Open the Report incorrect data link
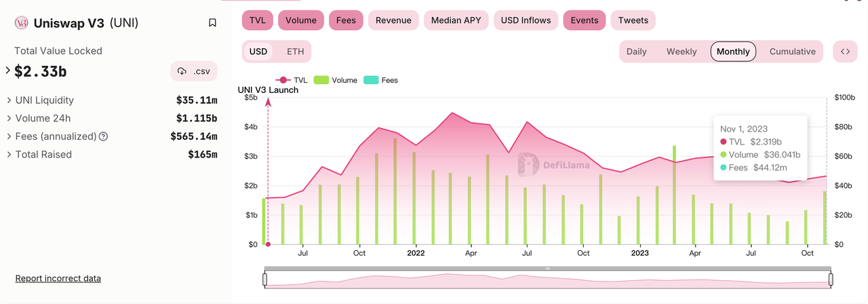 click(x=58, y=278)
